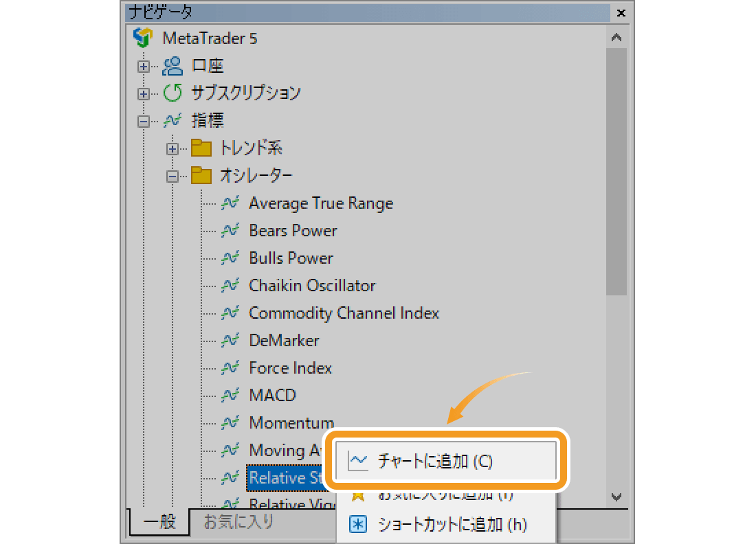Click the MetaTrader 5 logo icon
Image resolution: width=756 pixels, height=544 pixels.
coord(143,38)
